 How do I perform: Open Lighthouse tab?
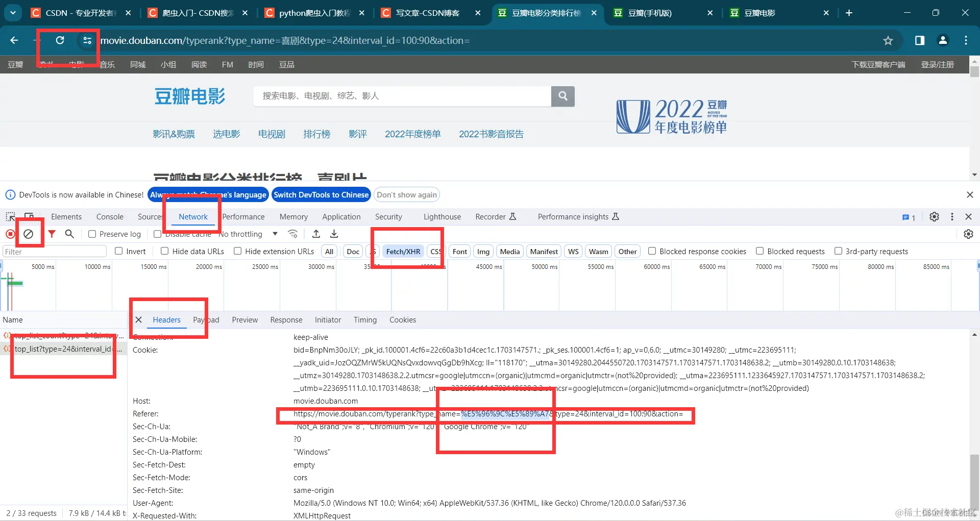pos(442,216)
